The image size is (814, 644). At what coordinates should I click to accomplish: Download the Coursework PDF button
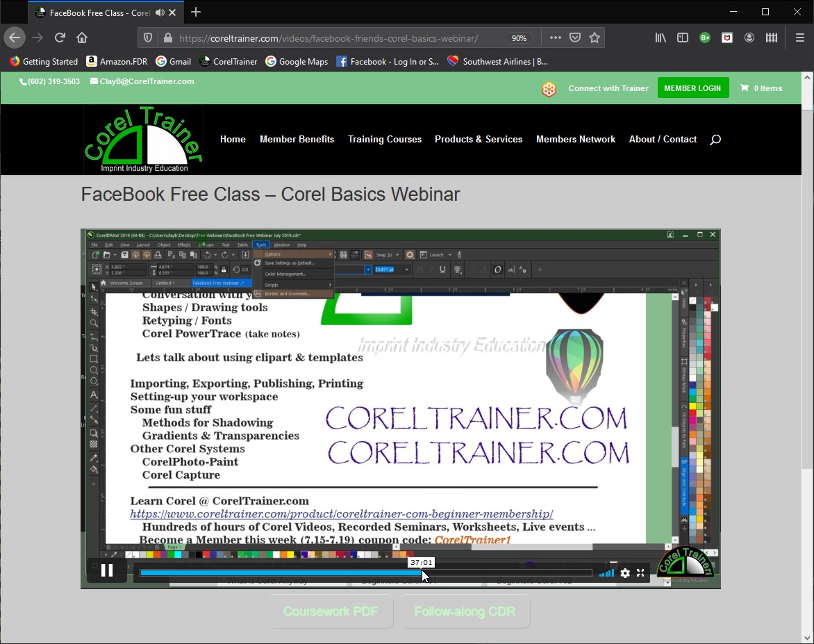pos(331,611)
